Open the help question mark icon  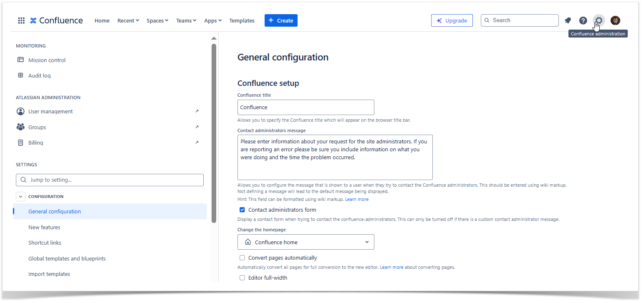(x=583, y=20)
